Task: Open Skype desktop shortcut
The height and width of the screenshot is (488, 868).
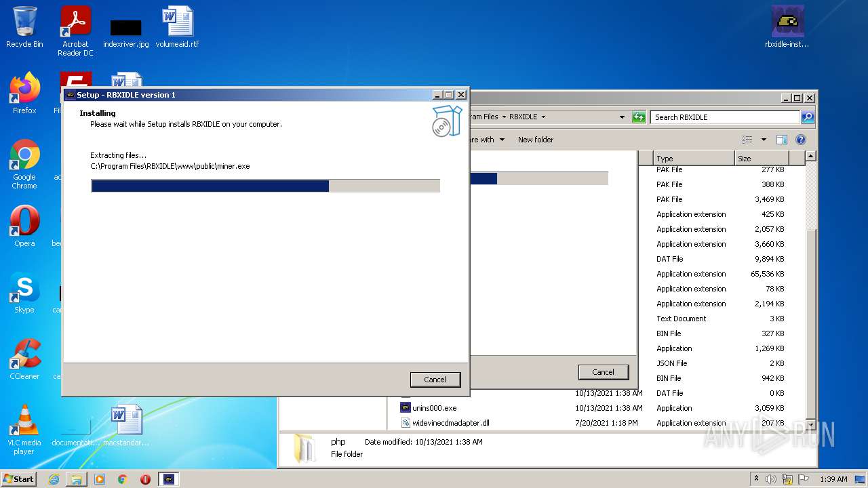Action: pos(24,293)
